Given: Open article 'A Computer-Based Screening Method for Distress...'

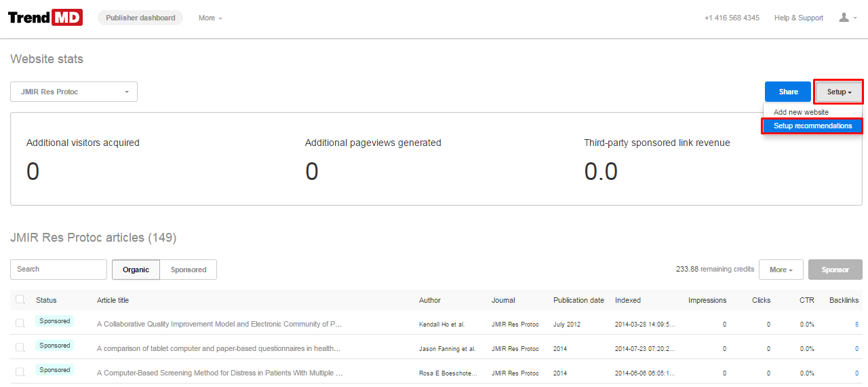Looking at the screenshot, I should [x=220, y=373].
